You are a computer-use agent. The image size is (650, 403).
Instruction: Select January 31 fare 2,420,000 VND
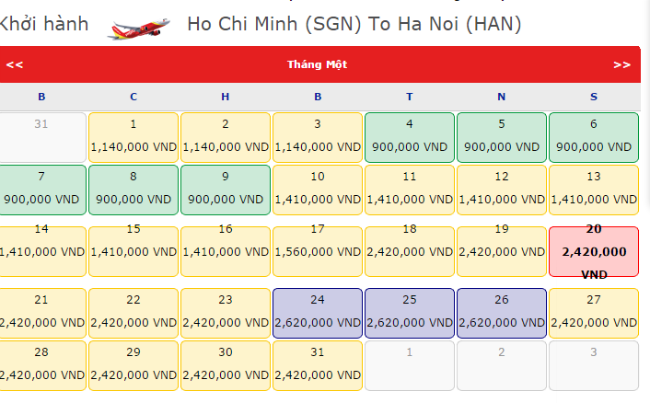click(x=318, y=366)
